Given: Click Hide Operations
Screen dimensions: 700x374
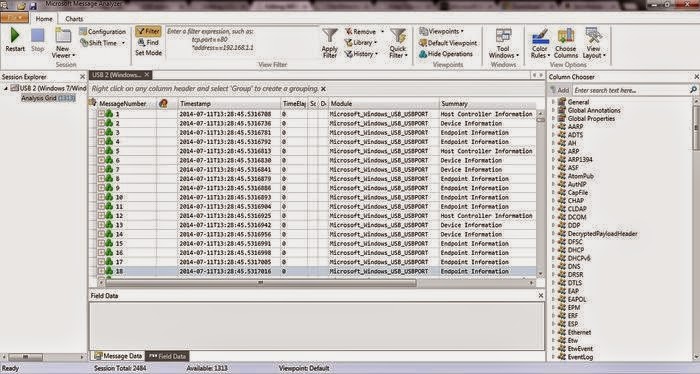Looking at the screenshot, I should 446,54.
